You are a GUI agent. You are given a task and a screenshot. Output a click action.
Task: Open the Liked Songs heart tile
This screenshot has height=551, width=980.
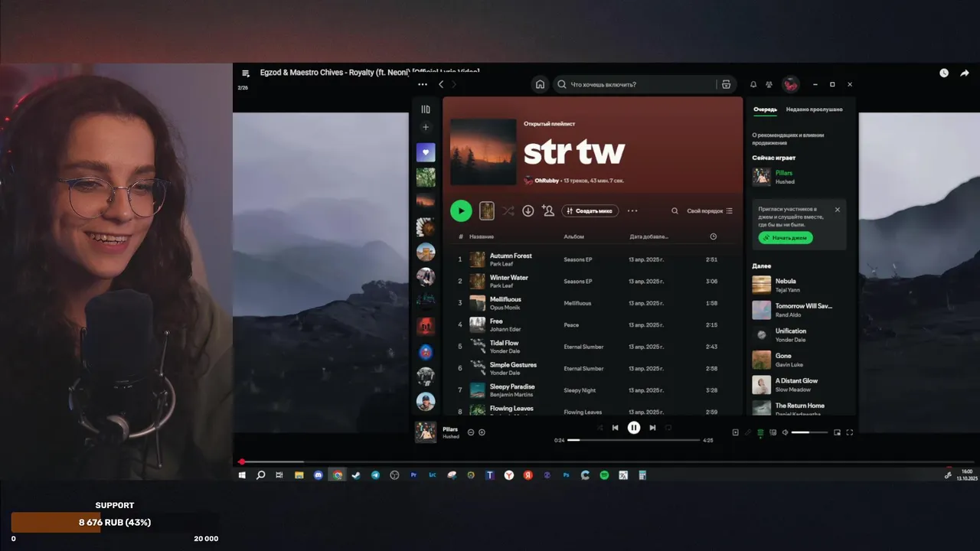(426, 152)
